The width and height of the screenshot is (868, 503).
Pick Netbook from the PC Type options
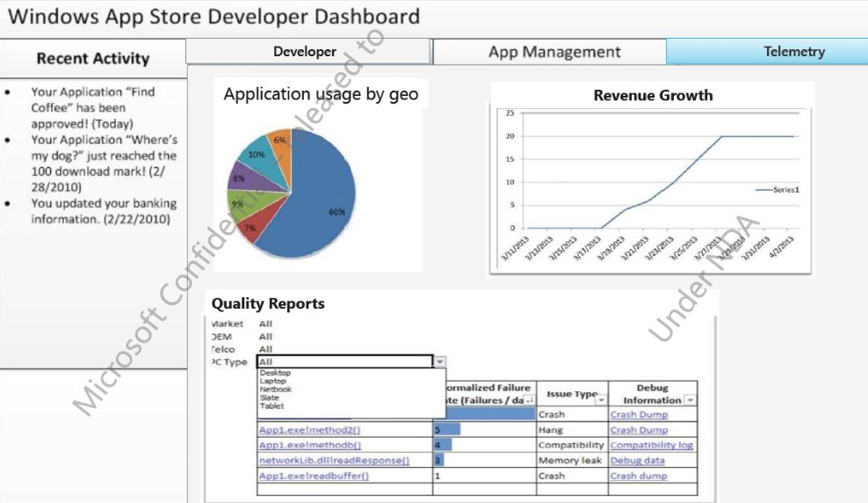(x=276, y=389)
